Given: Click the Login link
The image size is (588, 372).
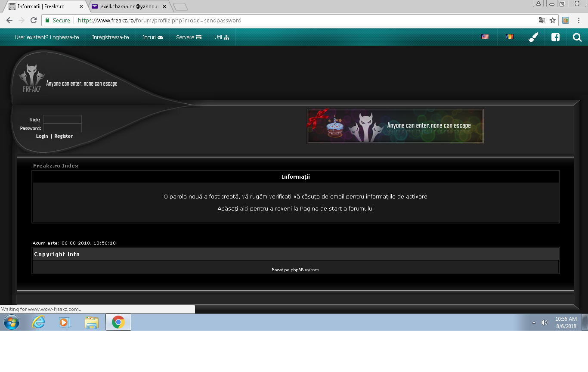Looking at the screenshot, I should pos(42,136).
